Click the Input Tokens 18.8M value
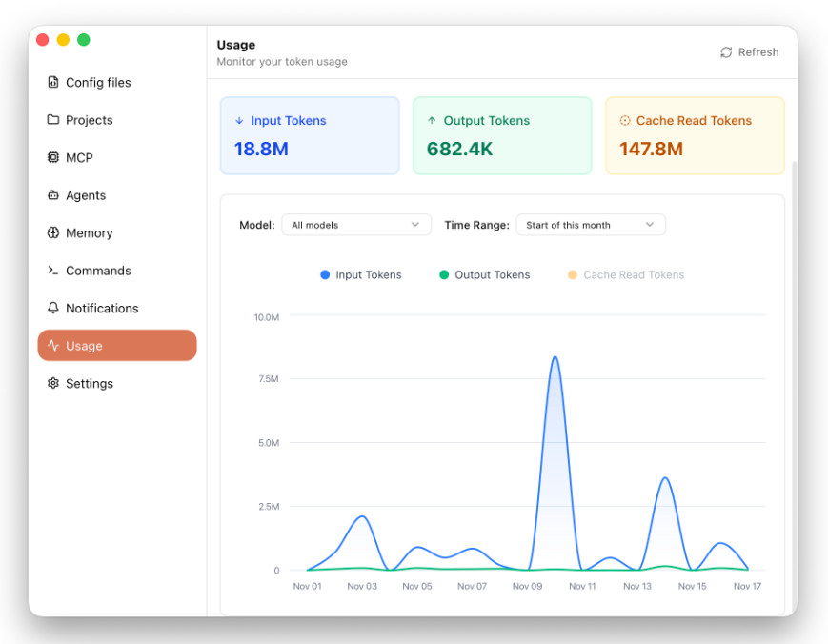This screenshot has width=828, height=644. [x=261, y=149]
